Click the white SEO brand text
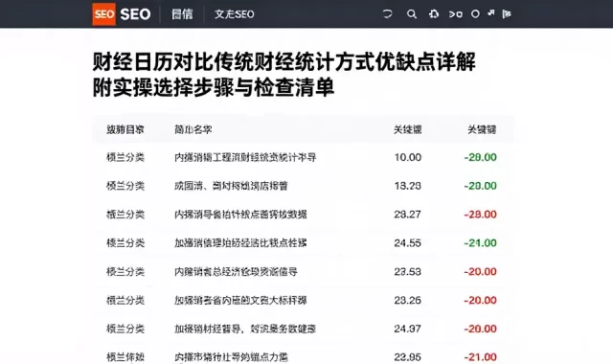 [135, 14]
